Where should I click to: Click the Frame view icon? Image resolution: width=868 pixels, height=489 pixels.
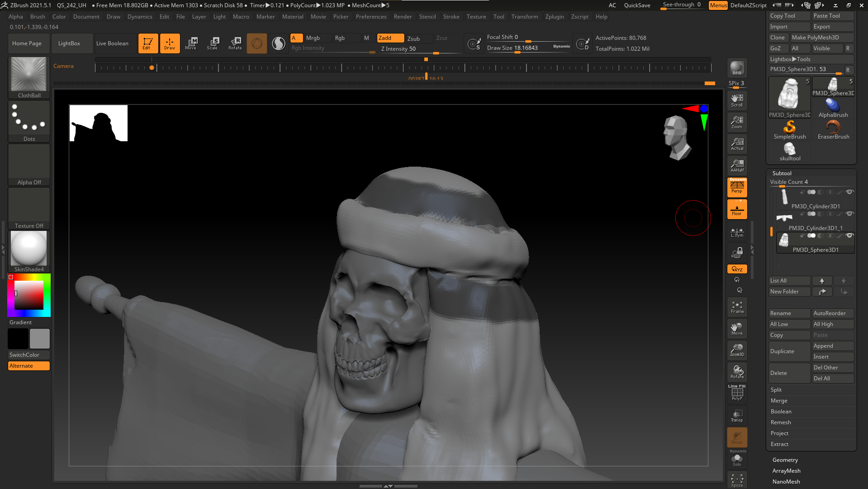(737, 307)
